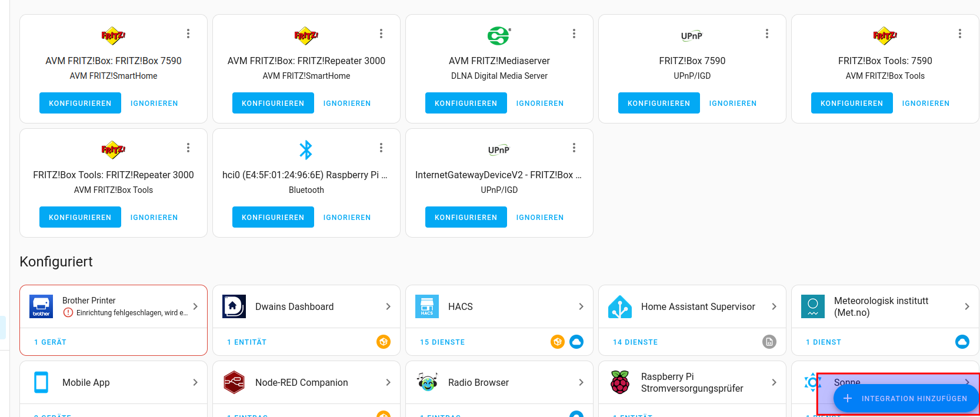Click the Bluetooth icon on hci0 card
Viewport: 980px width, 417px height.
coord(306,150)
